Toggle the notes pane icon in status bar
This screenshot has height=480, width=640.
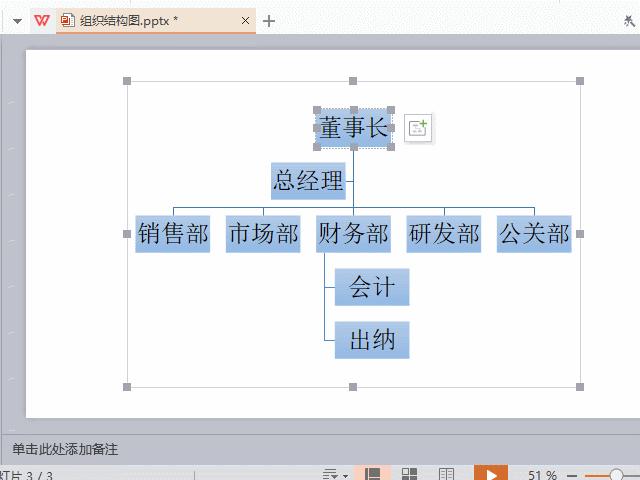pos(330,475)
